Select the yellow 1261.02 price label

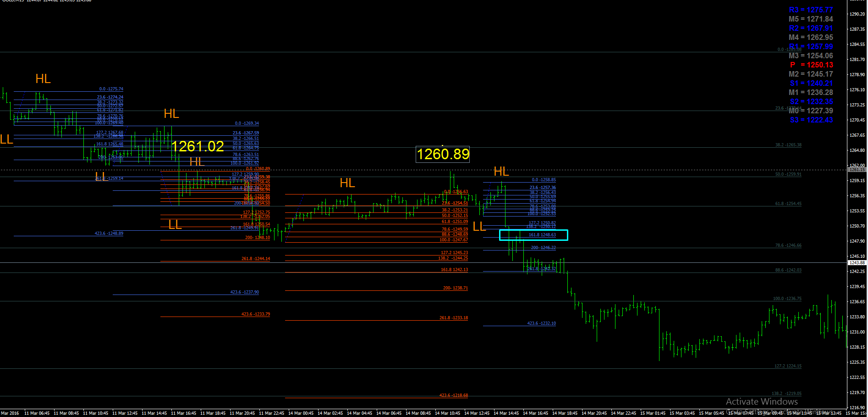[x=198, y=146]
